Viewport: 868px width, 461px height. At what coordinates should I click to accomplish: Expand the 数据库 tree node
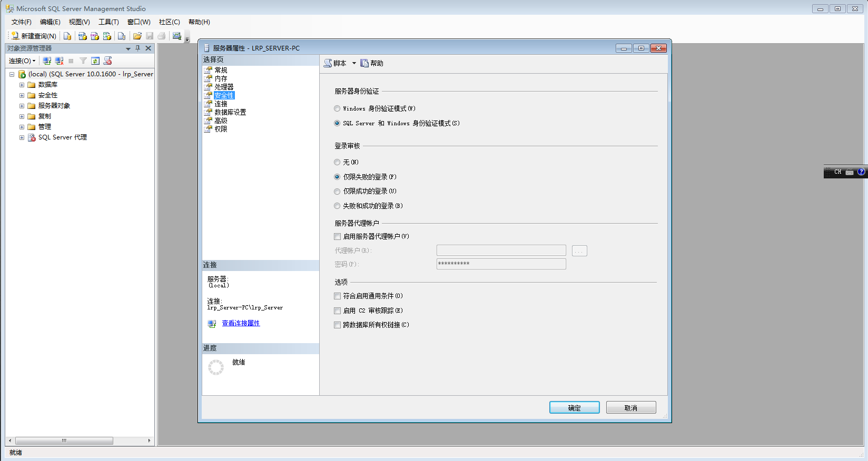pyautogui.click(x=22, y=85)
